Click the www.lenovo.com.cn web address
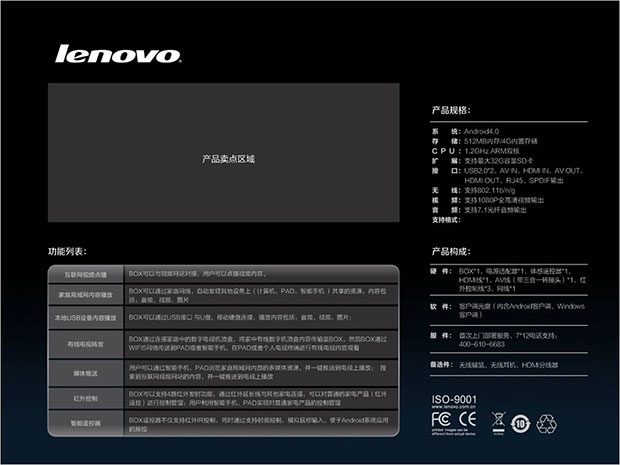Image resolution: width=620 pixels, height=465 pixels. 456,407
